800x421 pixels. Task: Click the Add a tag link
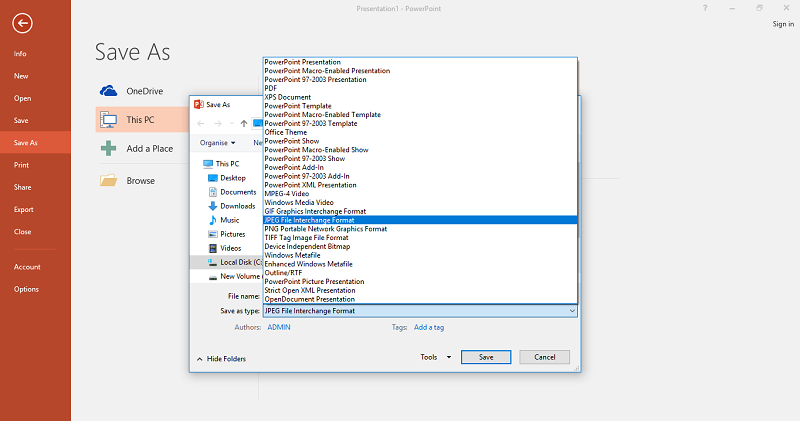pos(429,327)
